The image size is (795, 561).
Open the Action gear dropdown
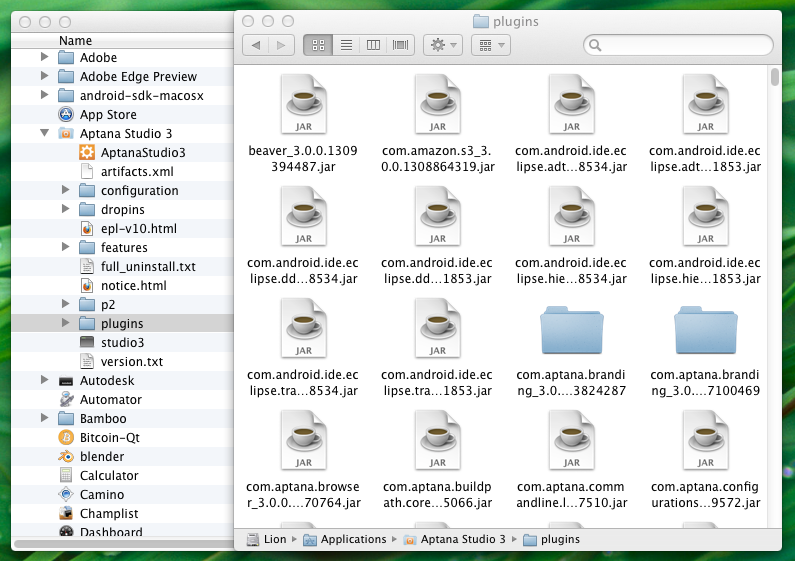[x=443, y=45]
